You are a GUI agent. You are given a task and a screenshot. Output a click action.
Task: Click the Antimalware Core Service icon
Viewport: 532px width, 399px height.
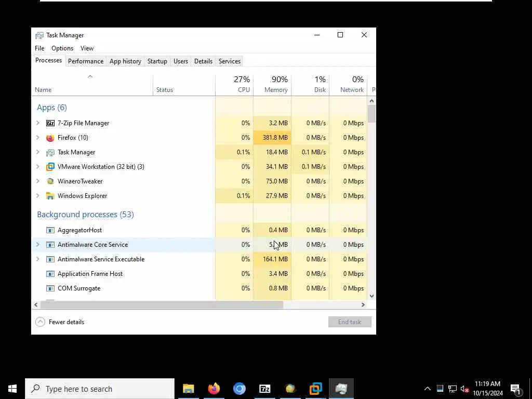[x=50, y=245]
